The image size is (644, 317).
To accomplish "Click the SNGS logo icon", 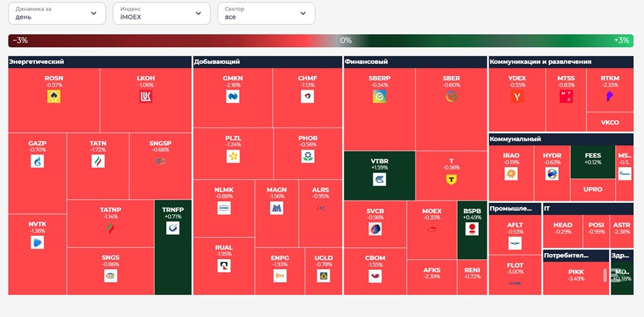I will coord(111,276).
